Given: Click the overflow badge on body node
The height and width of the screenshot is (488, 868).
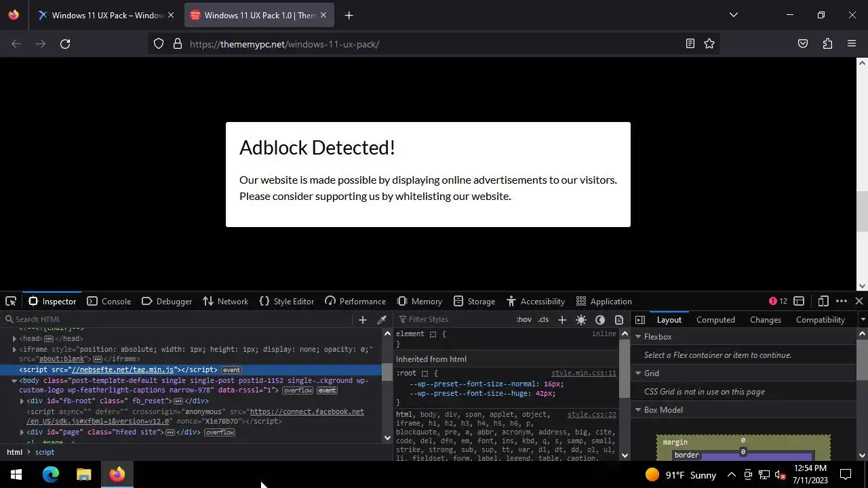Looking at the screenshot, I should click(298, 390).
